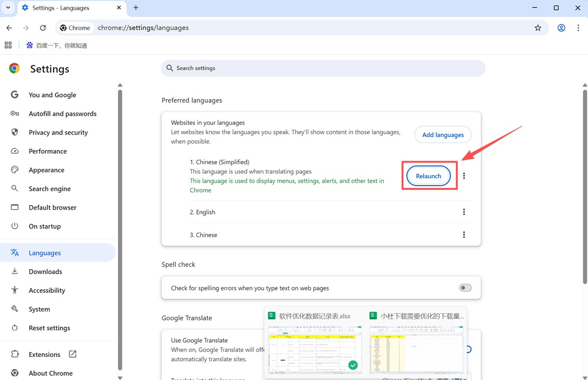Click the Search settings field
588x380 pixels.
[x=323, y=68]
